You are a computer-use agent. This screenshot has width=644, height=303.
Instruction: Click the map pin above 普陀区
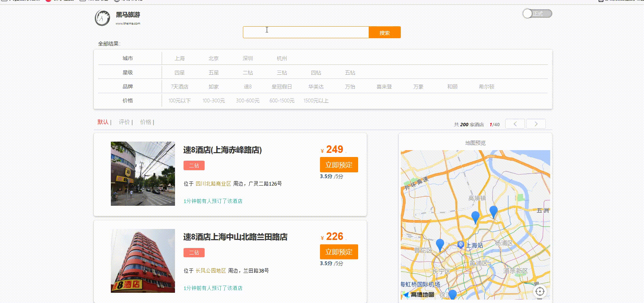pyautogui.click(x=440, y=245)
